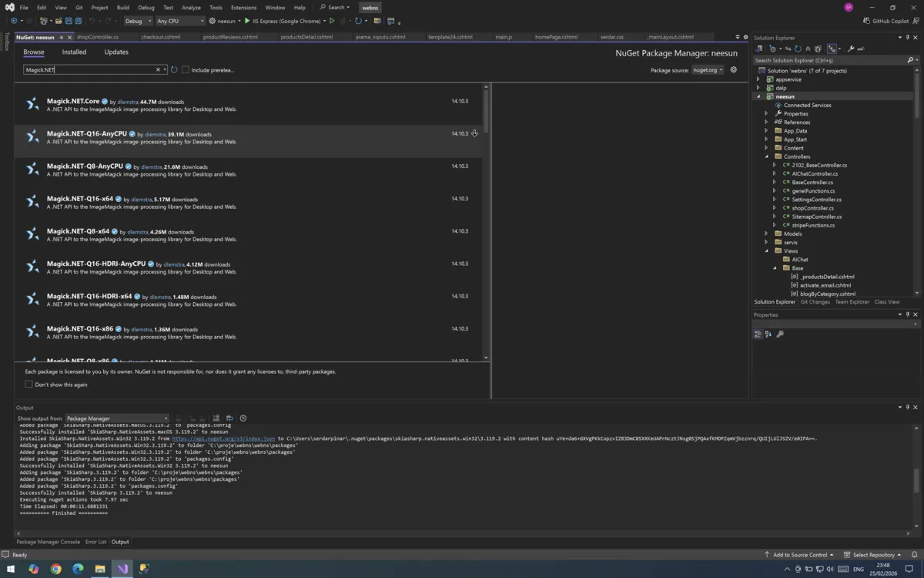Open Google Chrome from the taskbar

coord(55,570)
